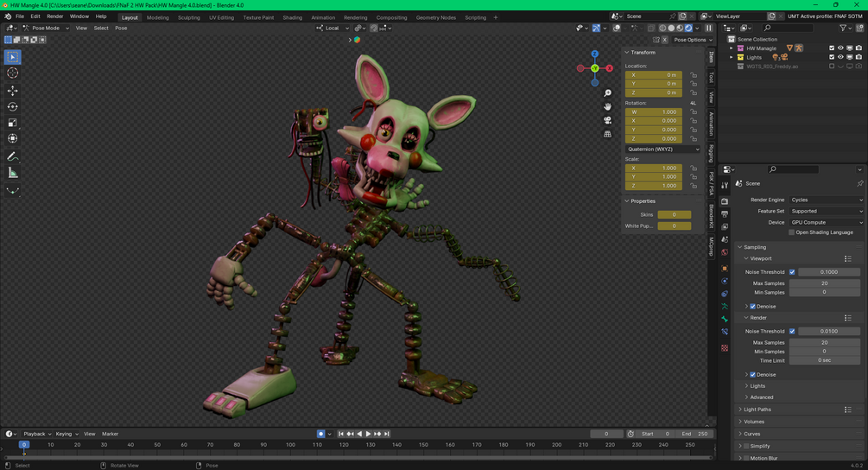Expand the Lights collection

point(732,57)
